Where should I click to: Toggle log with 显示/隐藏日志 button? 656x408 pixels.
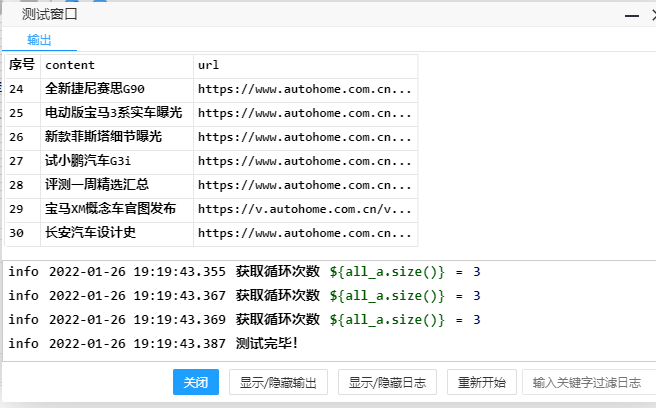point(387,382)
